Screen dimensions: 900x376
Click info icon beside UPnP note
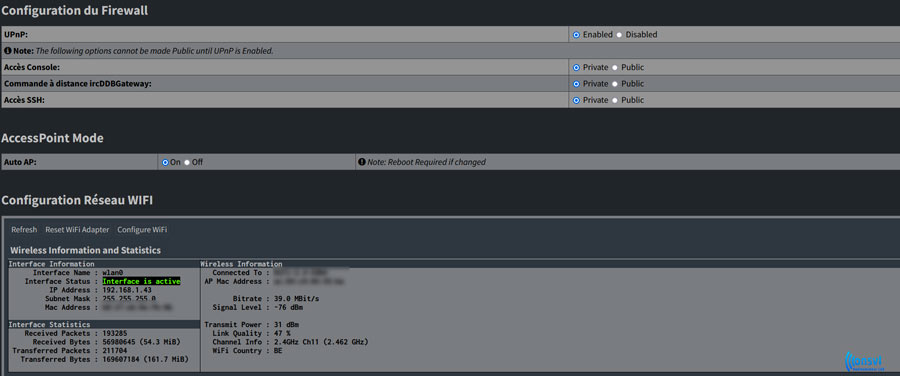[x=7, y=51]
